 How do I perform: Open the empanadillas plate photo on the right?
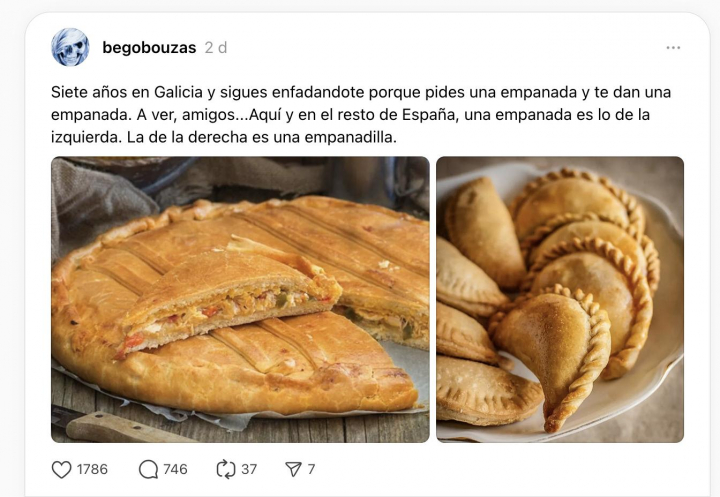[x=560, y=299]
